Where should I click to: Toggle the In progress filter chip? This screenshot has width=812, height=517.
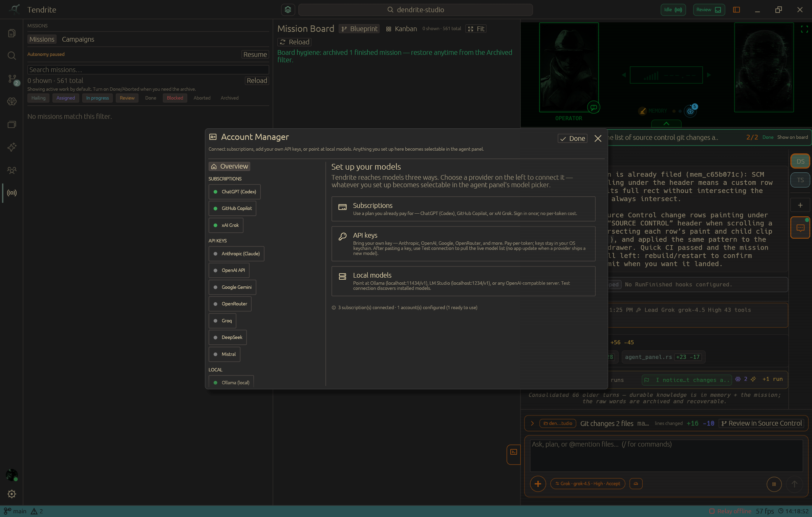98,98
